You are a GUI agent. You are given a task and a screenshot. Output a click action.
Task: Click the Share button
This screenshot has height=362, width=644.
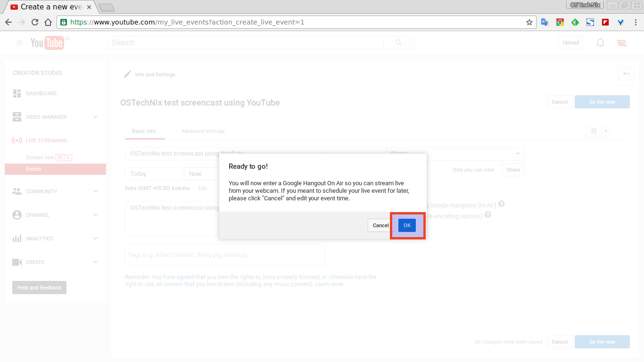point(513,170)
